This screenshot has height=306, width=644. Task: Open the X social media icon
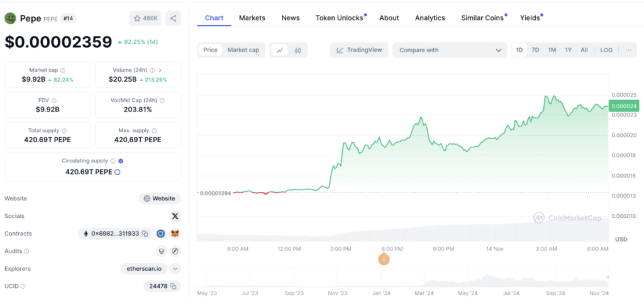click(x=175, y=216)
